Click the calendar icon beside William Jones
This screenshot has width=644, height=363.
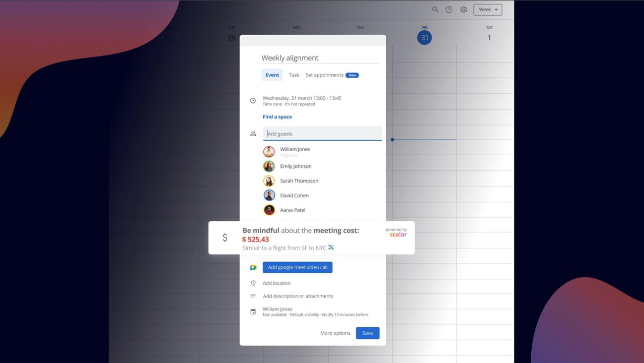(253, 312)
